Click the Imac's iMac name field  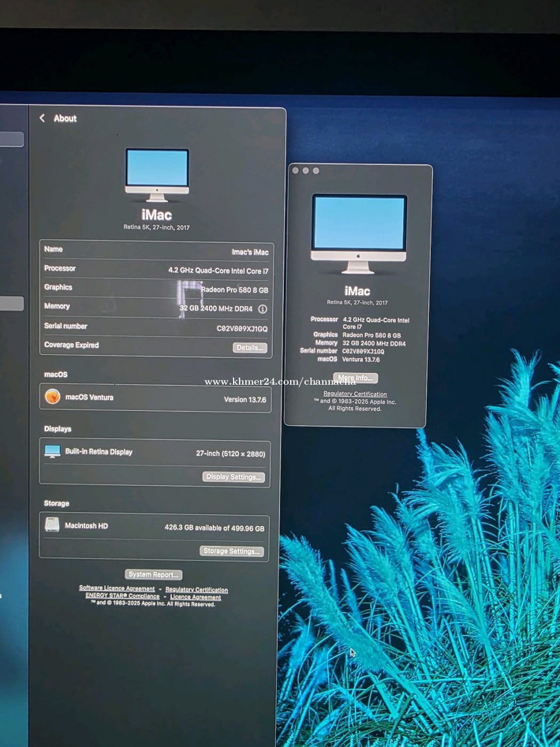250,252
